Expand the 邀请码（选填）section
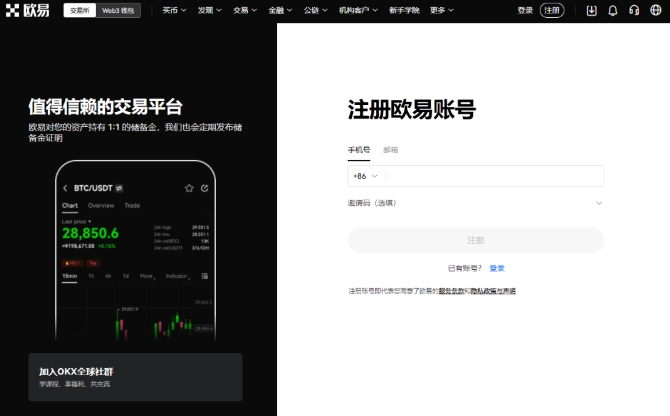The width and height of the screenshot is (670, 416). [476, 203]
